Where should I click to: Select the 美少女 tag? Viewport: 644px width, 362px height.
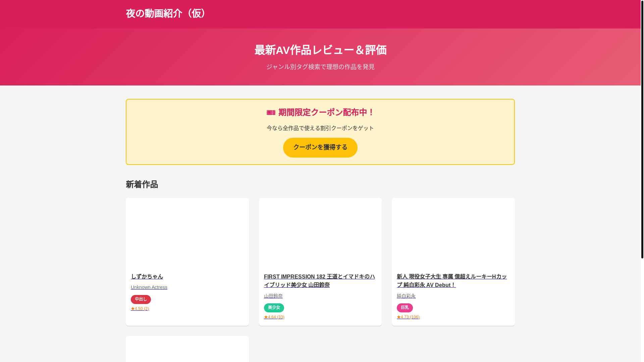click(274, 308)
